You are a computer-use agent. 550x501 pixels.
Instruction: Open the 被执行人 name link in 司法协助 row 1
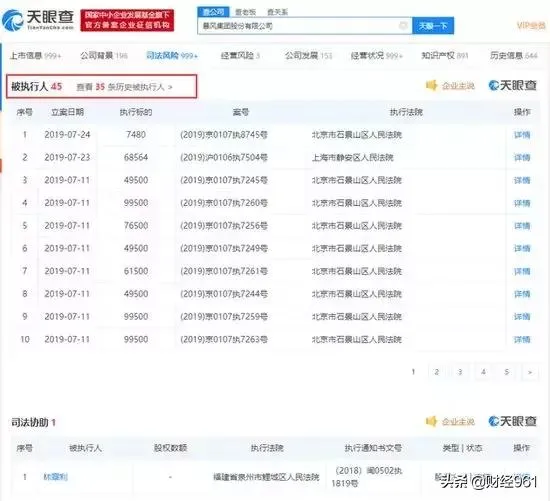[55, 477]
